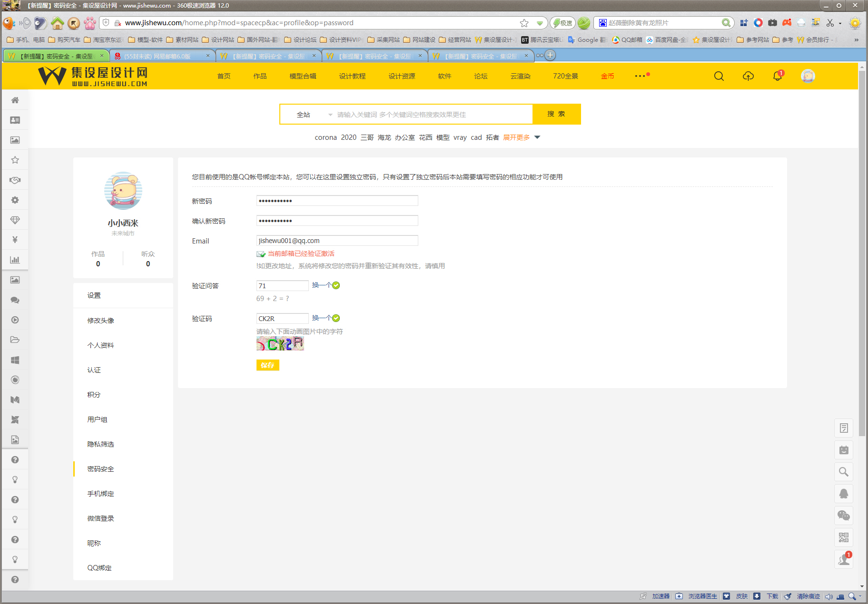The image size is (868, 604).
Task: Click the floating search icon at right
Action: tap(844, 472)
